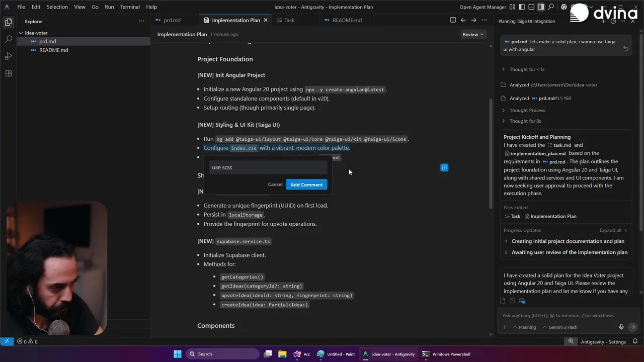The image size is (644, 362).
Task: Click the terminal icon below agent response
Action: pos(512,301)
